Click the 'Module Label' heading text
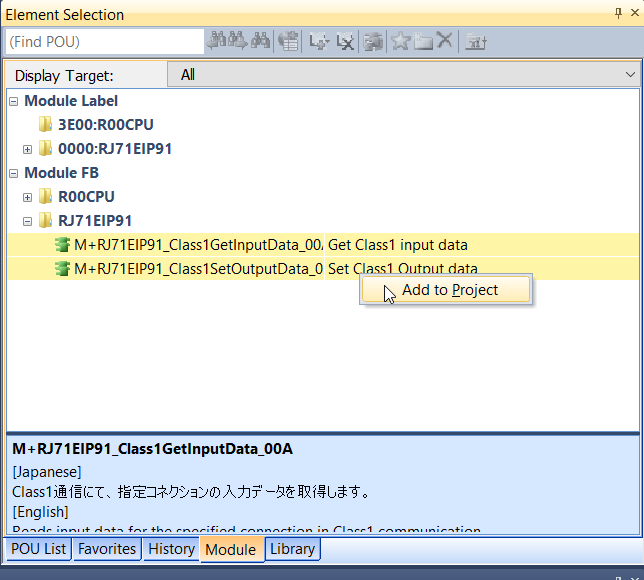Viewport: 644px width, 580px height. [x=71, y=101]
